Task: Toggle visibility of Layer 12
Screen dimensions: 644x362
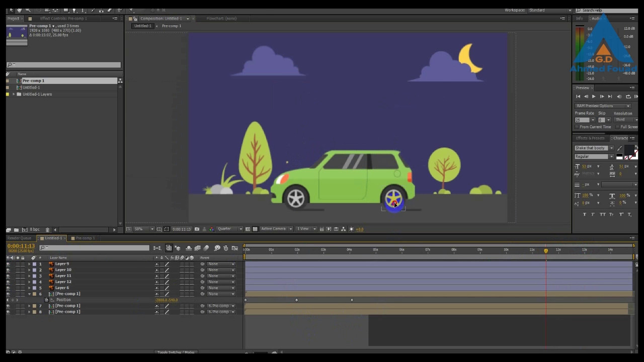Action: click(8, 282)
